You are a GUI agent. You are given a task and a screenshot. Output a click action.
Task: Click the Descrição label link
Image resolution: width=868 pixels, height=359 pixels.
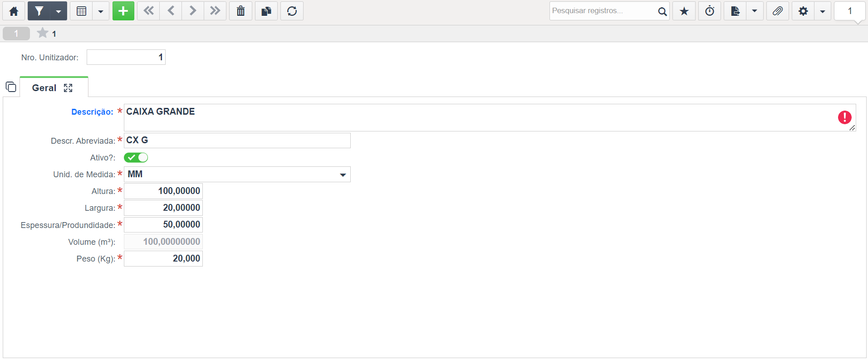(x=92, y=112)
